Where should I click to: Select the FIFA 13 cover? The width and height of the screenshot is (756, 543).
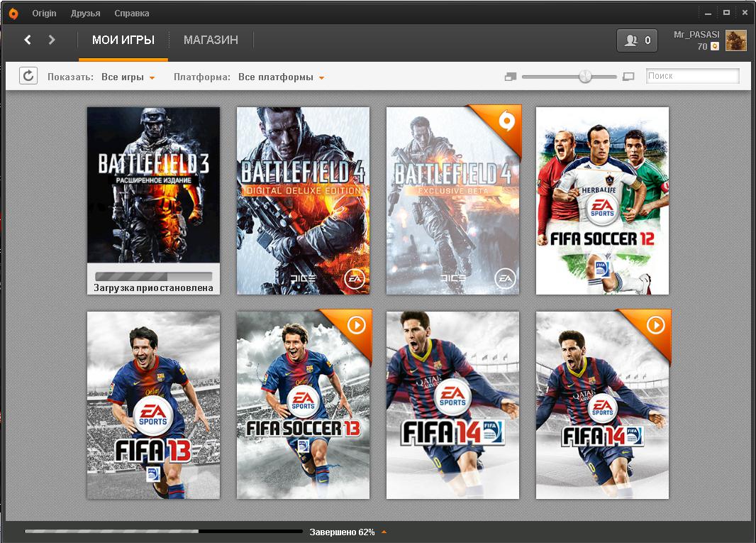point(153,405)
